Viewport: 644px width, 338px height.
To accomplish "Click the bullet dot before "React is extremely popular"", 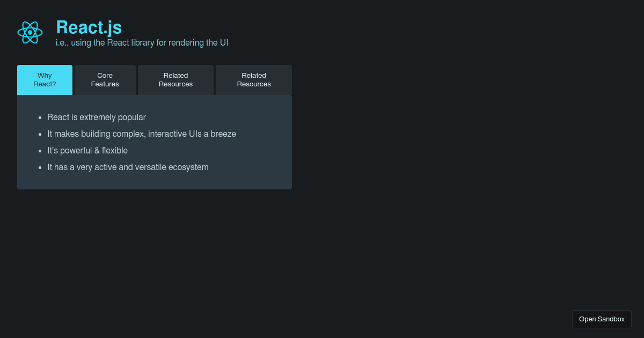I will pos(40,117).
